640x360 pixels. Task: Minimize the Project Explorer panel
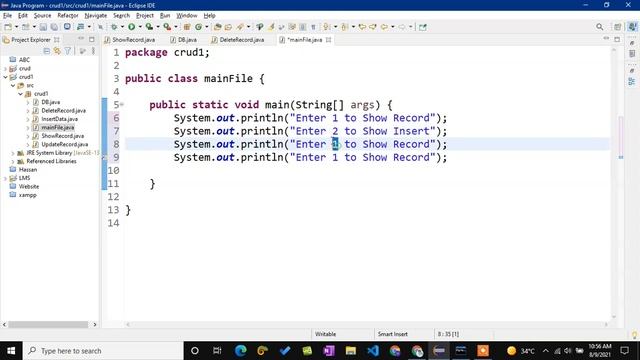click(x=81, y=39)
